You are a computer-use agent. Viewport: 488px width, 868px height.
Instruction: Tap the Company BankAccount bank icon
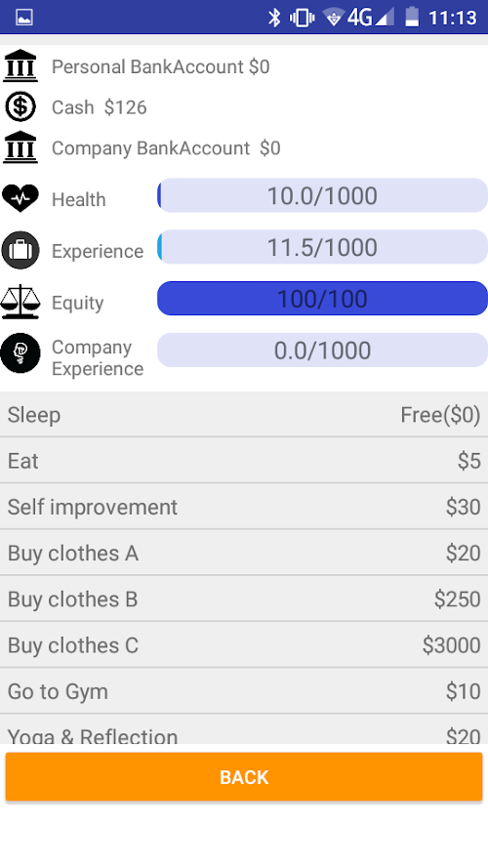pyautogui.click(x=20, y=147)
